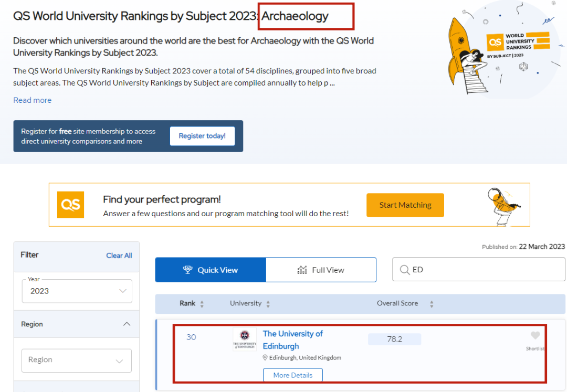Click the location pin icon beside Edinburgh
The width and height of the screenshot is (567, 392).
click(265, 358)
